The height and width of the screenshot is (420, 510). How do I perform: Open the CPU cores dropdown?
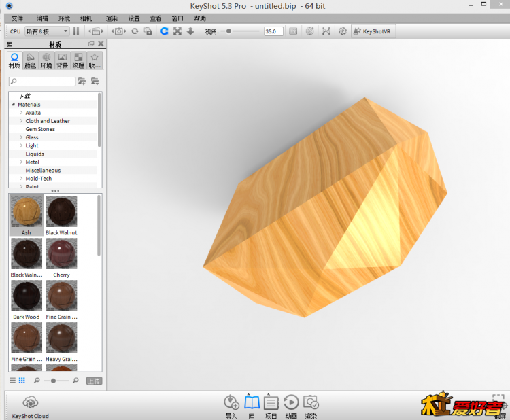(47, 31)
